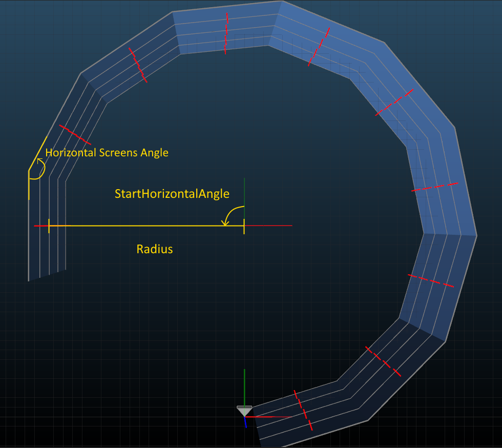Click the 'Horizontal Screens Angle' label
Image resolution: width=502 pixels, height=448 pixels.
point(107,153)
